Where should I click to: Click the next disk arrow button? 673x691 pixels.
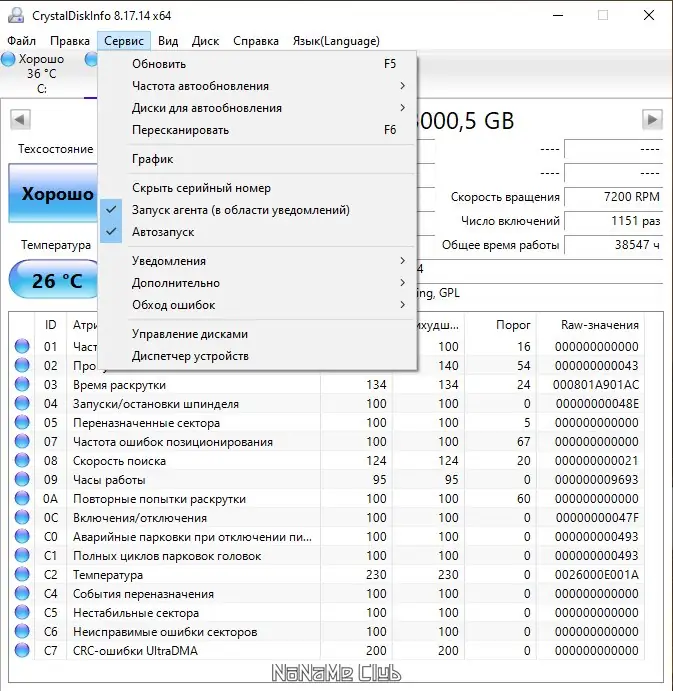(x=652, y=120)
